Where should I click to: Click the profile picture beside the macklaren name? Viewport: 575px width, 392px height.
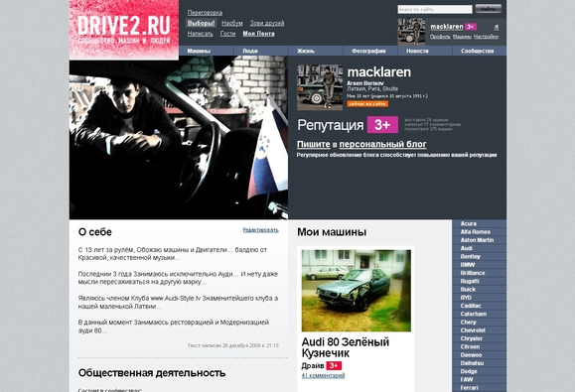(x=320, y=87)
